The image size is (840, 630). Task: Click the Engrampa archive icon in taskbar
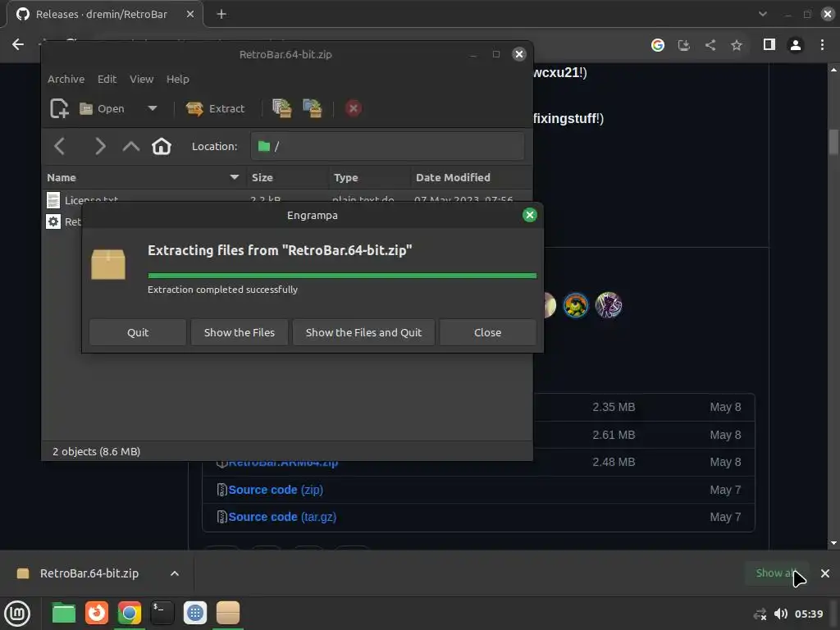pos(228,613)
